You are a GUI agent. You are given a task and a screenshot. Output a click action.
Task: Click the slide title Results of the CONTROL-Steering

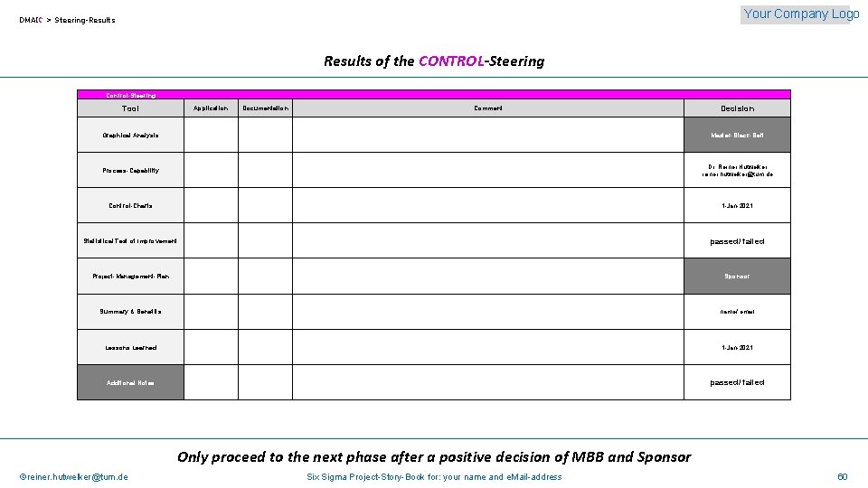434,61
